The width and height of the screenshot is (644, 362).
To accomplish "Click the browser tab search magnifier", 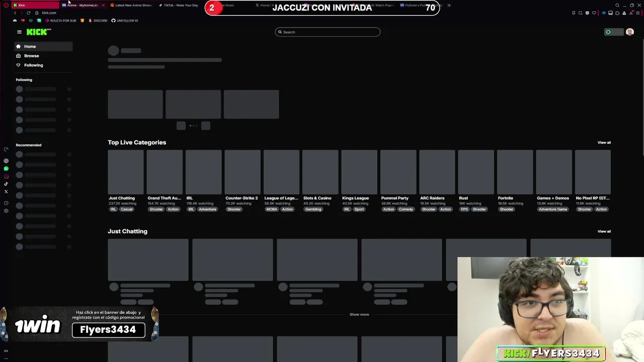I will [x=617, y=5].
